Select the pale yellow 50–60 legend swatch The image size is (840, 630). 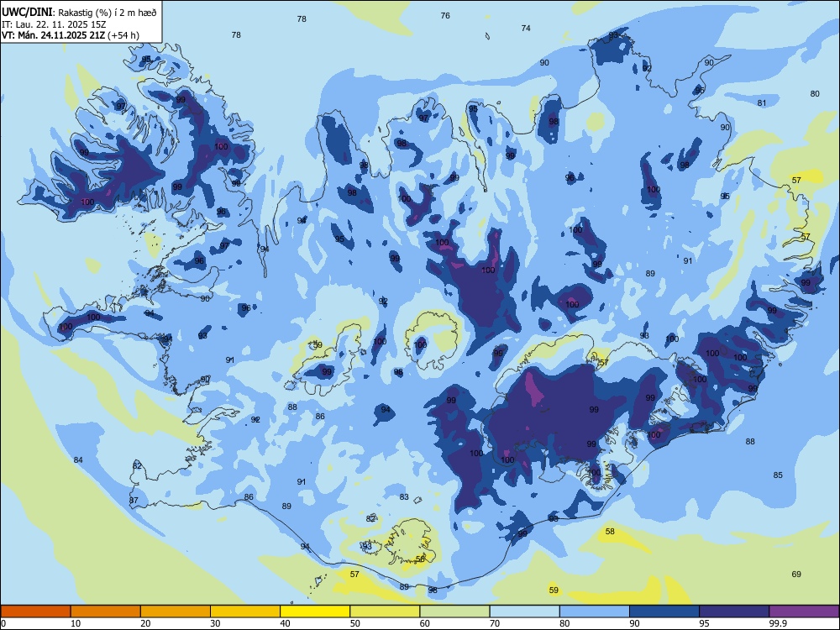pyautogui.click(x=385, y=612)
